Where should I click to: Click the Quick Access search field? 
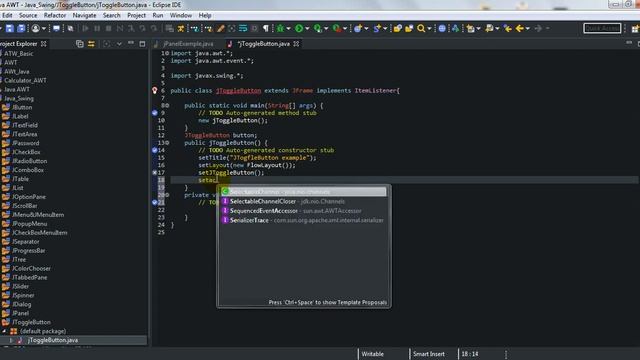click(x=602, y=28)
